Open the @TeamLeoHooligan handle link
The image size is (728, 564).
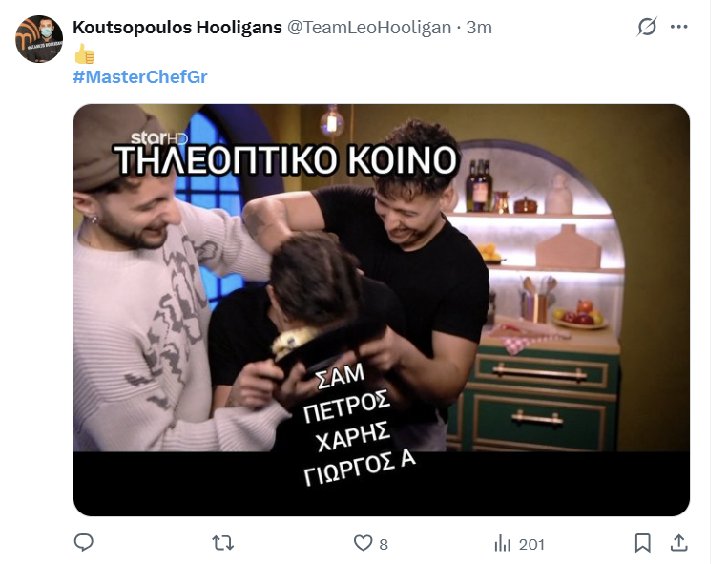pos(369,28)
